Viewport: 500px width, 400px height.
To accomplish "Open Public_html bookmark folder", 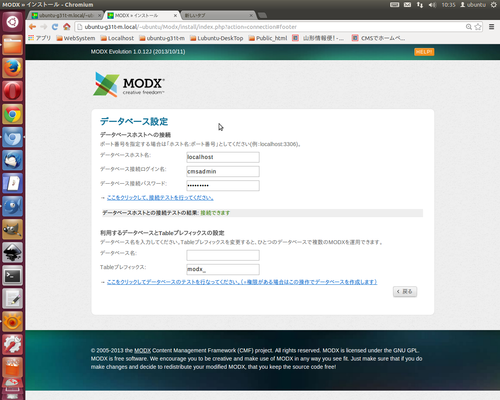I will point(268,38).
